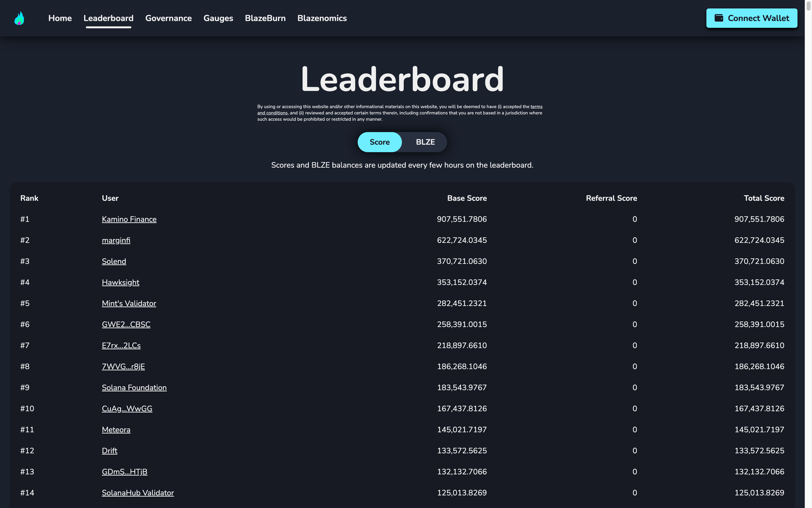Click base score 282,451.2321
Image resolution: width=812 pixels, height=508 pixels.
(x=462, y=303)
